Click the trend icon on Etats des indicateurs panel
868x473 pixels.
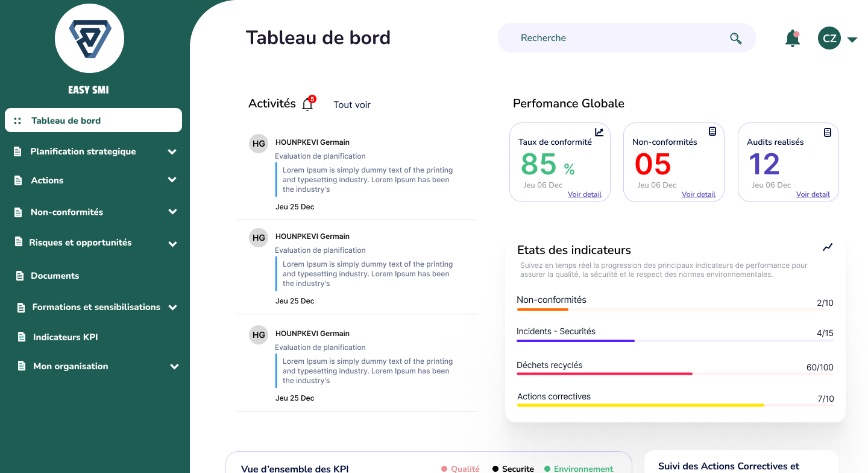[827, 247]
